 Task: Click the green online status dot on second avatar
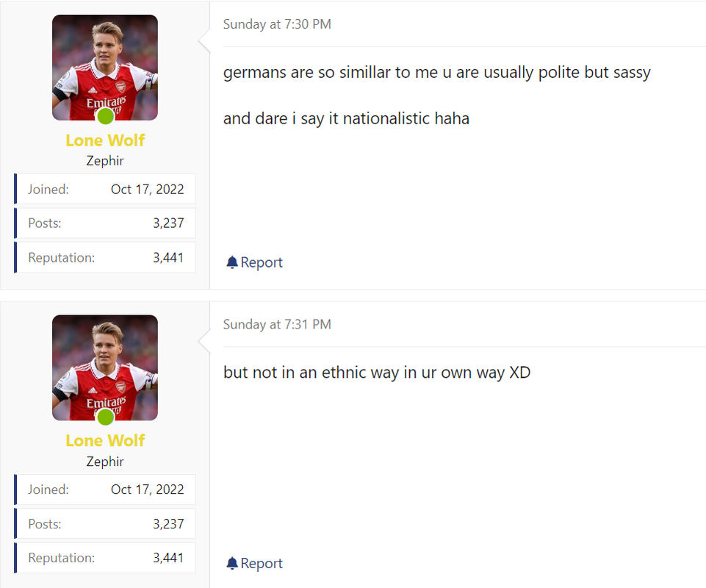pyautogui.click(x=105, y=417)
